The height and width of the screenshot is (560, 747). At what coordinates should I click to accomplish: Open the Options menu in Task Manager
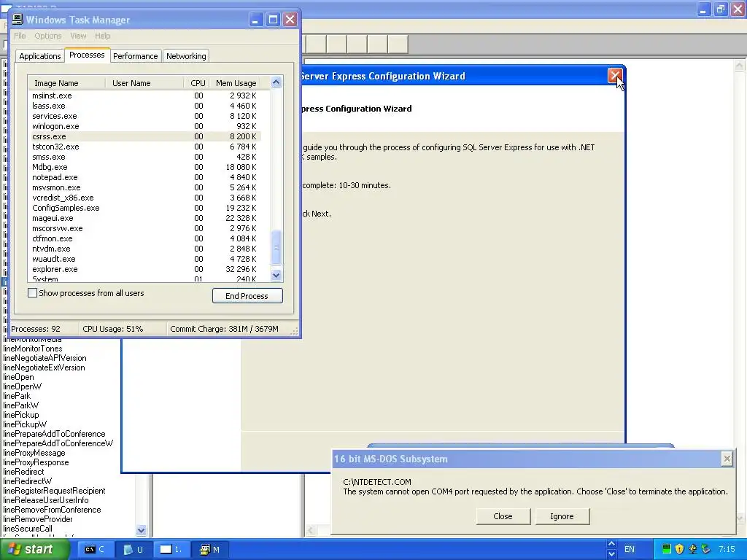(47, 36)
